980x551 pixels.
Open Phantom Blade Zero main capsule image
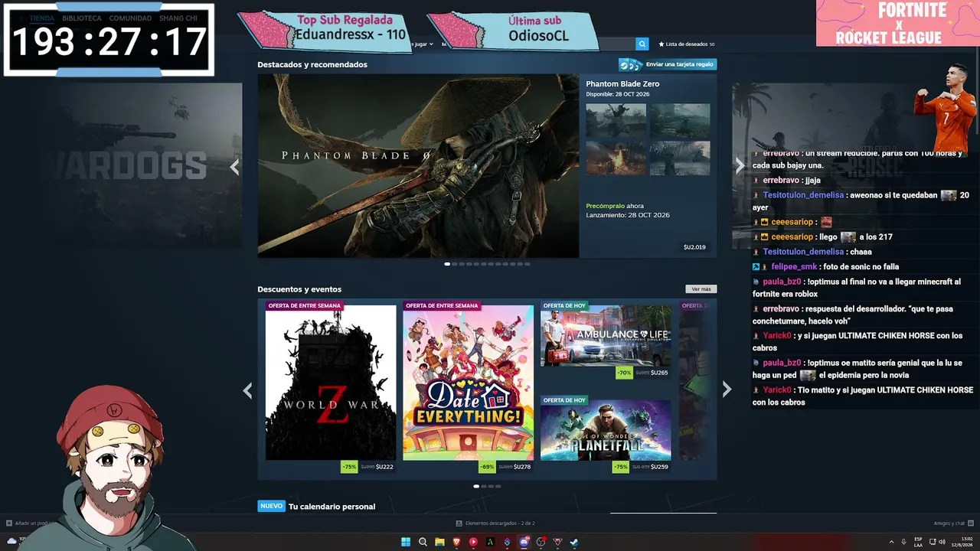[418, 165]
